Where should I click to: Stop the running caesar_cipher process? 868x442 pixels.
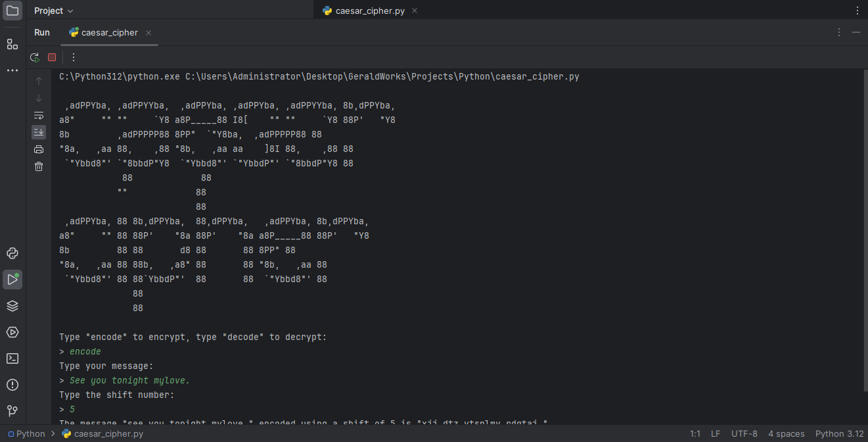(52, 57)
